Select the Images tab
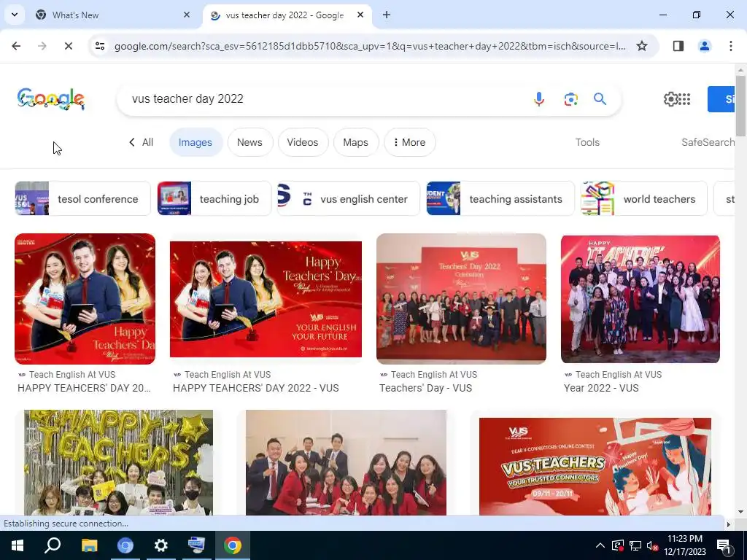Image resolution: width=747 pixels, height=560 pixels. tap(196, 142)
